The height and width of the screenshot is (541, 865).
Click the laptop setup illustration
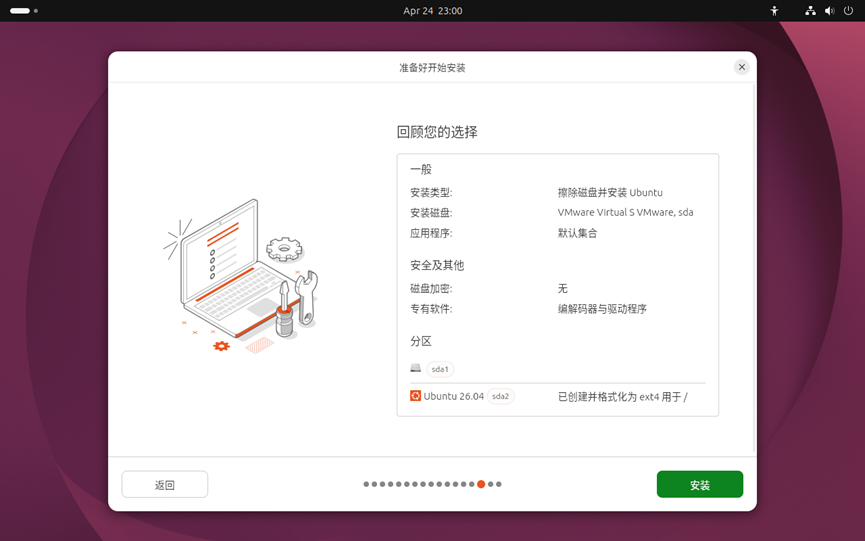point(241,276)
